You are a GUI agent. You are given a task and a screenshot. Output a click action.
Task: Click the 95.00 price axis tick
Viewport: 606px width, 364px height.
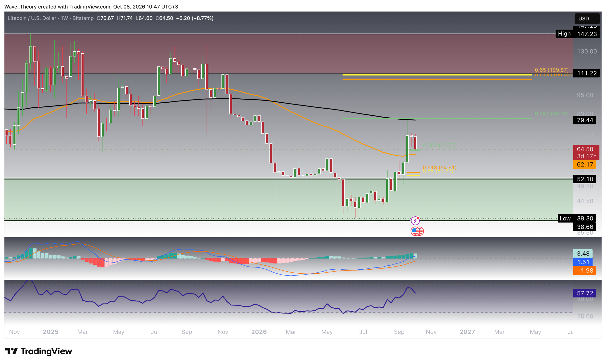pos(585,95)
